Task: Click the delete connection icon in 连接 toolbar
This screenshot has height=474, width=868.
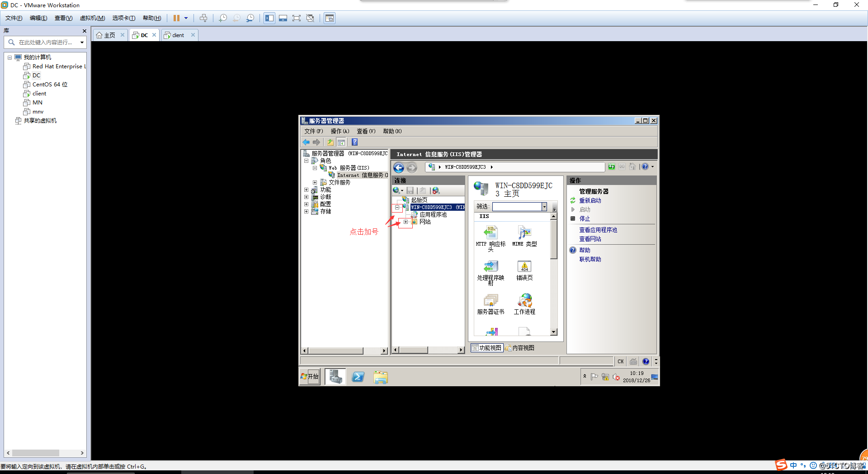Action: 436,190
